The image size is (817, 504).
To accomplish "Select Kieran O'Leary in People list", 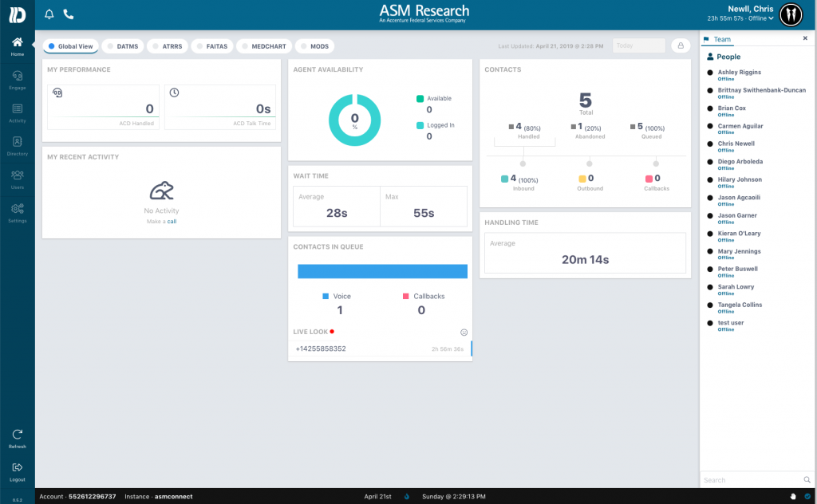I will tap(739, 233).
